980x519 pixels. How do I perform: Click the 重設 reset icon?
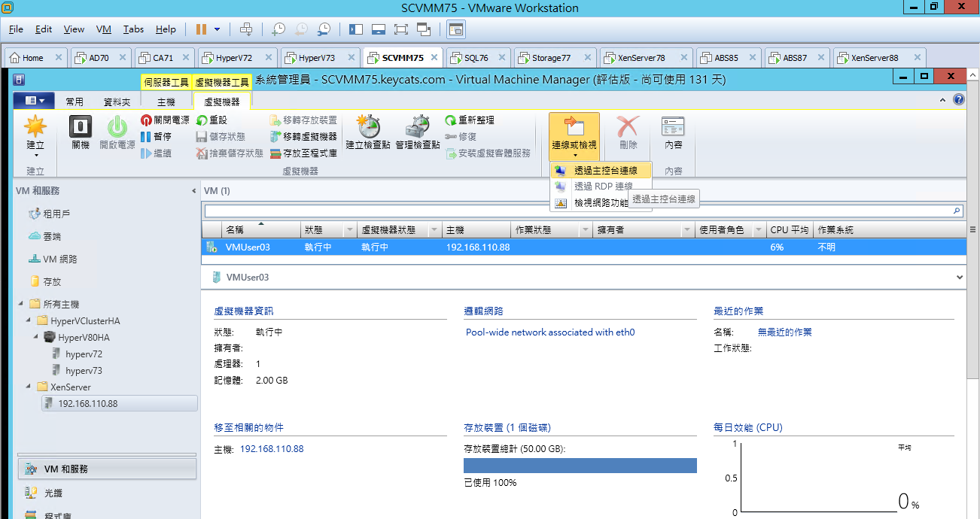[x=201, y=120]
